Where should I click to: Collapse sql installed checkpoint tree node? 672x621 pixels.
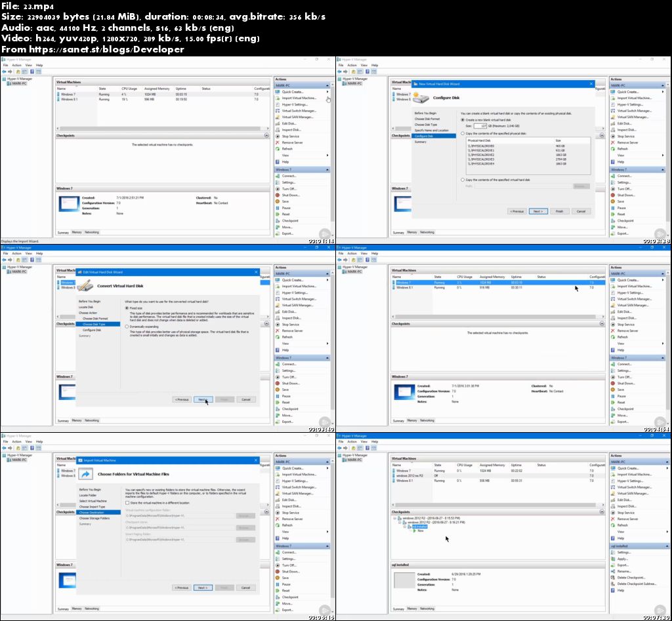(404, 527)
